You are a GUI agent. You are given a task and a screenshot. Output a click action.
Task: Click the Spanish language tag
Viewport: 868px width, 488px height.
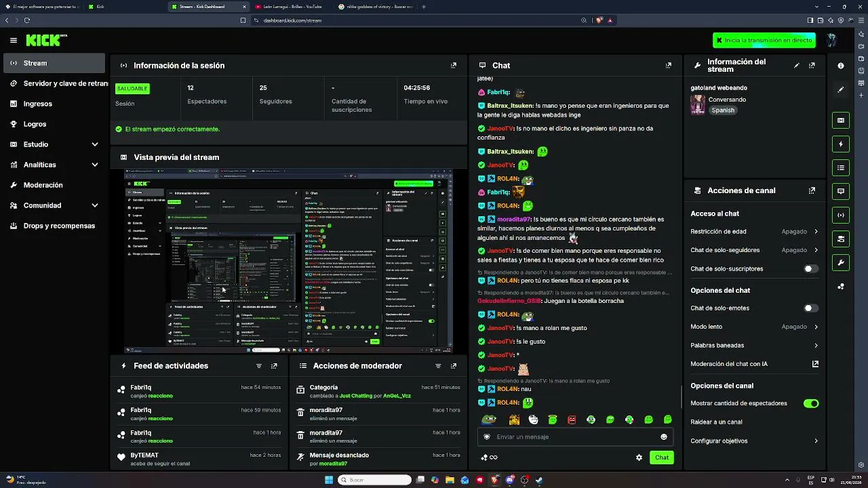pyautogui.click(x=723, y=110)
